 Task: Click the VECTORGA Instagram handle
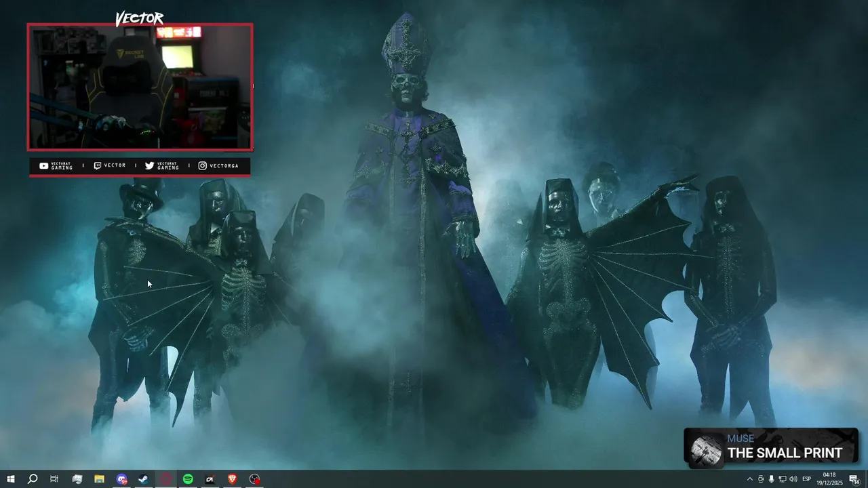224,165
